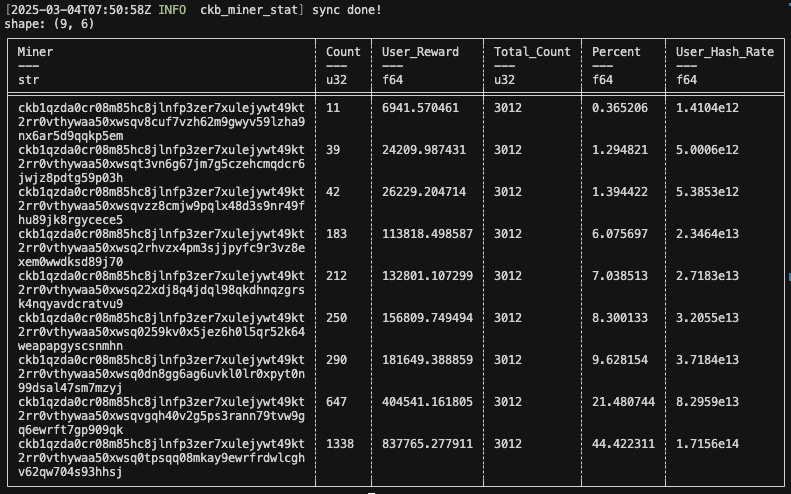The image size is (791, 494).
Task: Select reward value 837765.277911
Action: (427, 443)
